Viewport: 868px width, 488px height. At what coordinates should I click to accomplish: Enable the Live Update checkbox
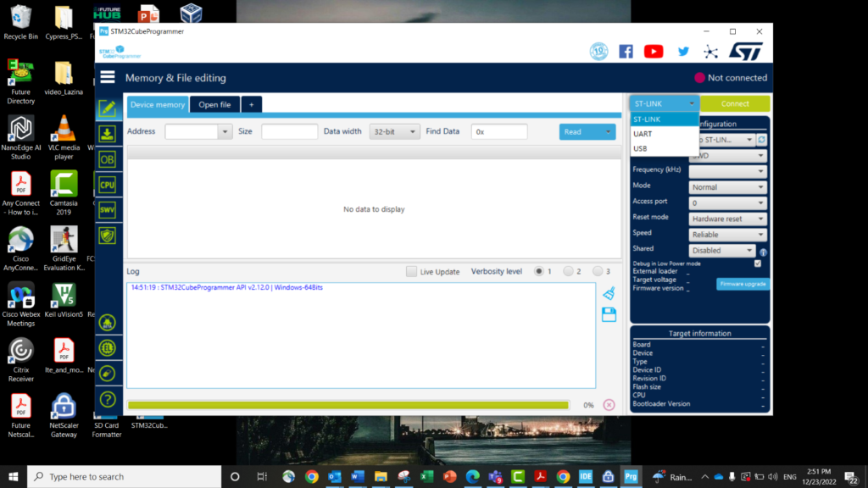[x=411, y=272]
